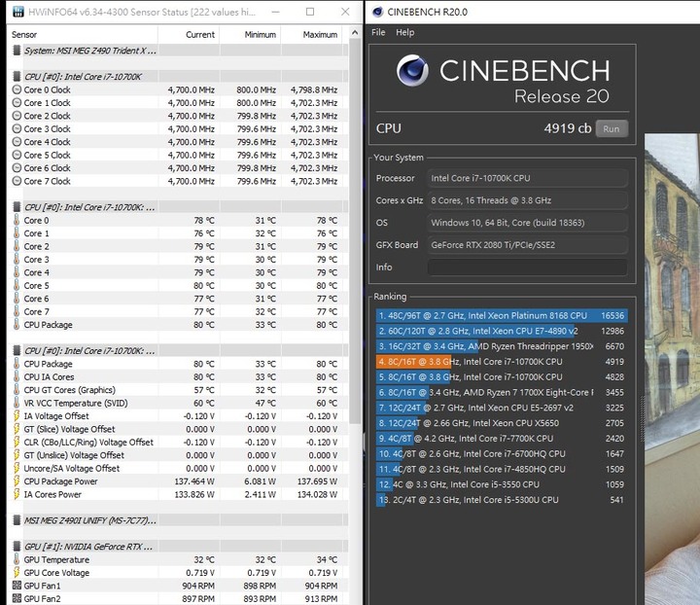Select the orange i7-10700K 4919 ranking entry
This screenshot has height=605, width=700.
point(502,362)
